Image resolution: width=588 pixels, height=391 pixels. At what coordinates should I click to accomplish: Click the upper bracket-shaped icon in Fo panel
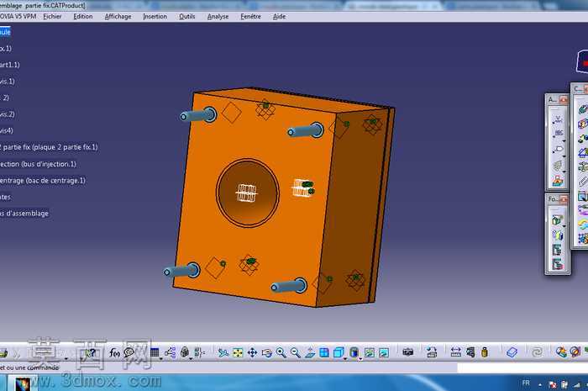coord(557,250)
